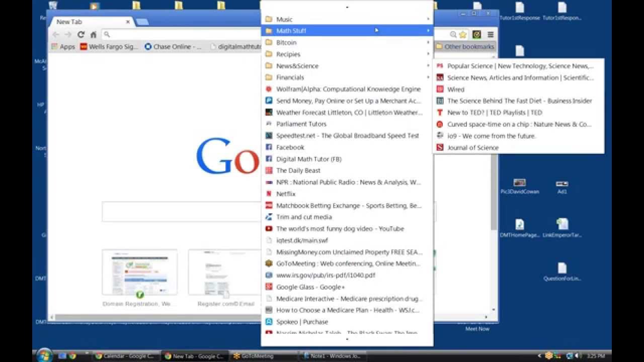This screenshot has width=644, height=362.
Task: Click The Daily Beast bookmark icon
Action: coord(269,170)
